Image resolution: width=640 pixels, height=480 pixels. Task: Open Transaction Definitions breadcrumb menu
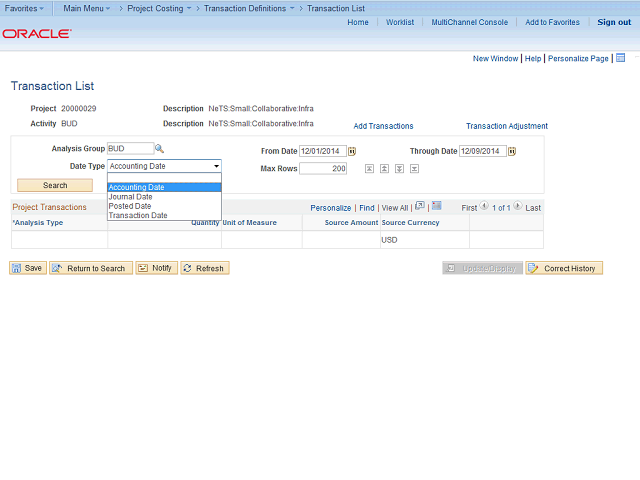[249, 8]
